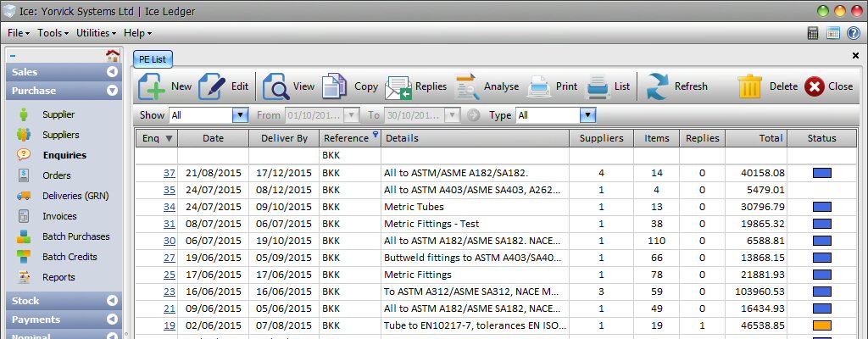Open Batch Purchases in sidebar
Screen dimensions: 868x339
[x=76, y=236]
